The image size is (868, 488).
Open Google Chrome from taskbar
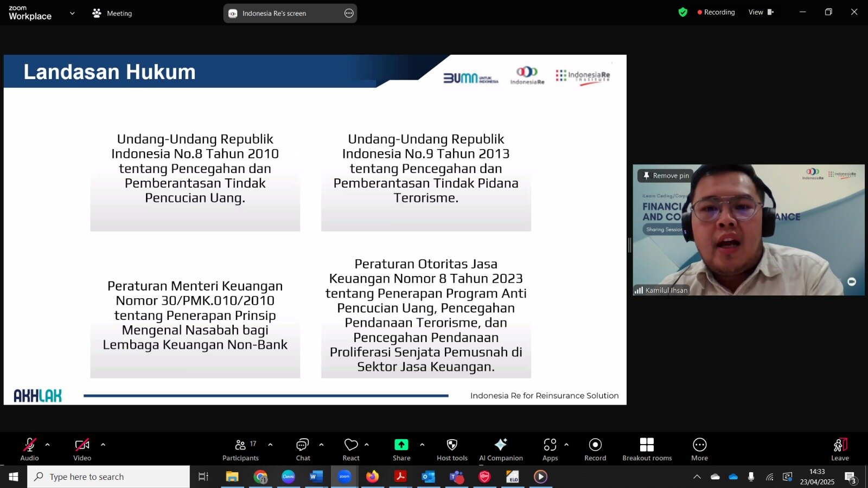[260, 477]
